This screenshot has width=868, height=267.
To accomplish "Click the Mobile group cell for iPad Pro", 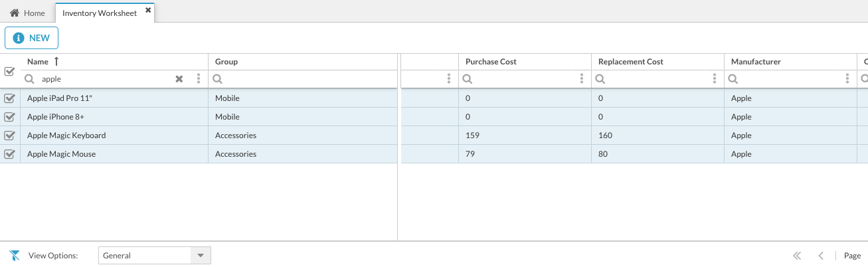I will (303, 98).
